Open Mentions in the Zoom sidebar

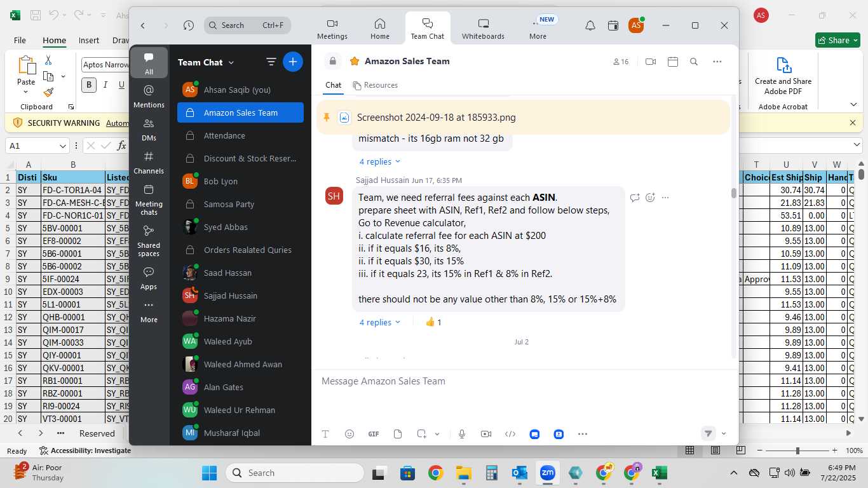(149, 97)
